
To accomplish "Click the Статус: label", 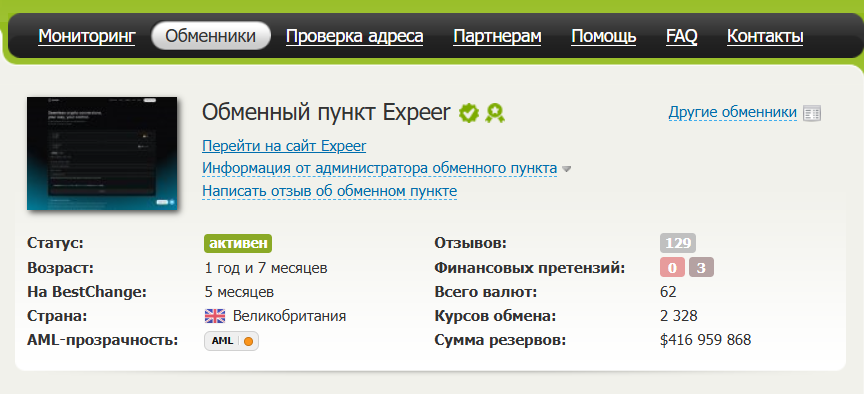I will tap(55, 243).
